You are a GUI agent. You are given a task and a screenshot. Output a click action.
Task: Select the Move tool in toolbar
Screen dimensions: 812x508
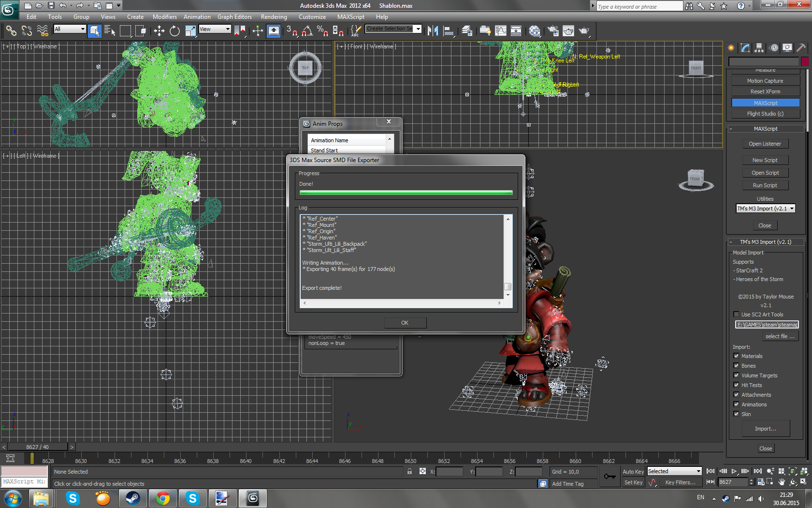pos(159,31)
